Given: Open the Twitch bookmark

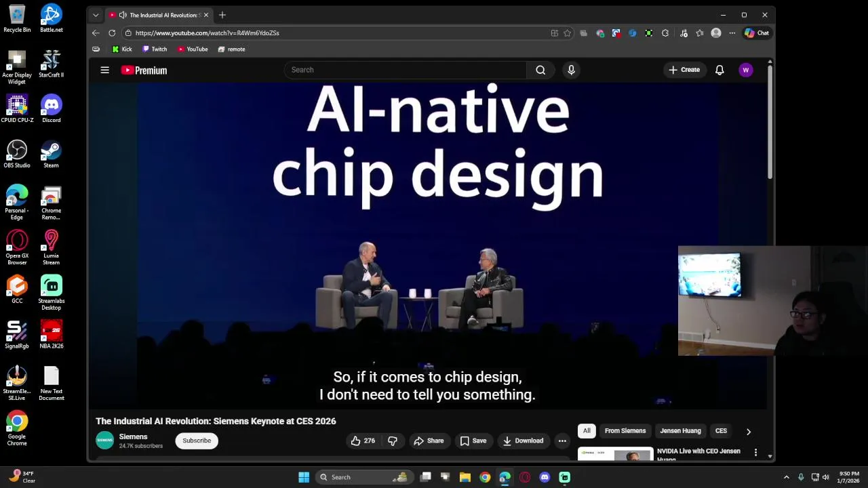Looking at the screenshot, I should 155,49.
